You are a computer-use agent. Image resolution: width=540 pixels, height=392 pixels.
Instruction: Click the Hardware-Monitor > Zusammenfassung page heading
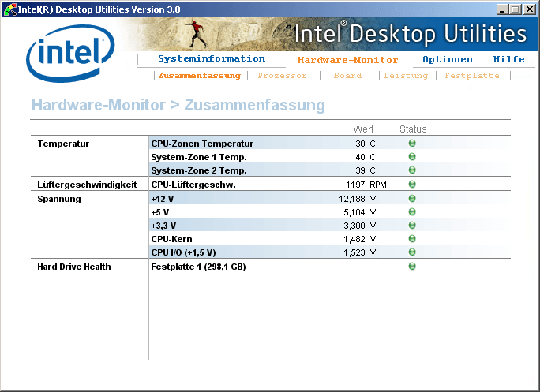coord(178,105)
